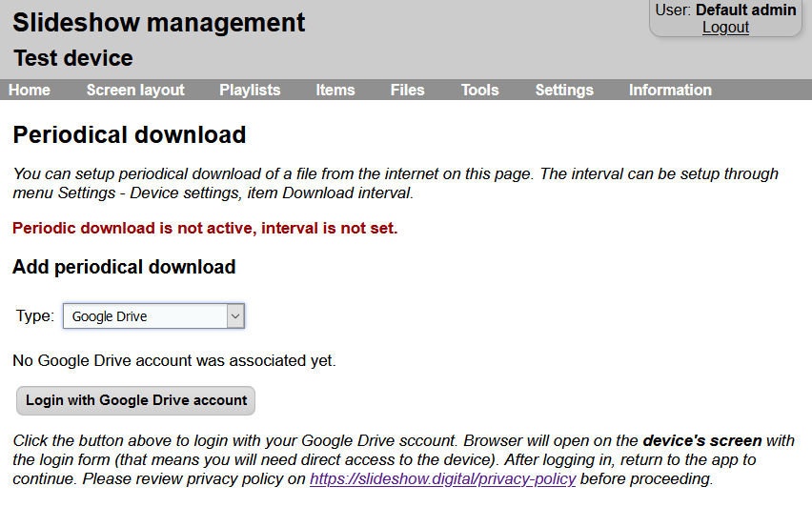Open the Files menu
Image resolution: width=812 pixels, height=507 pixels.
coord(407,90)
